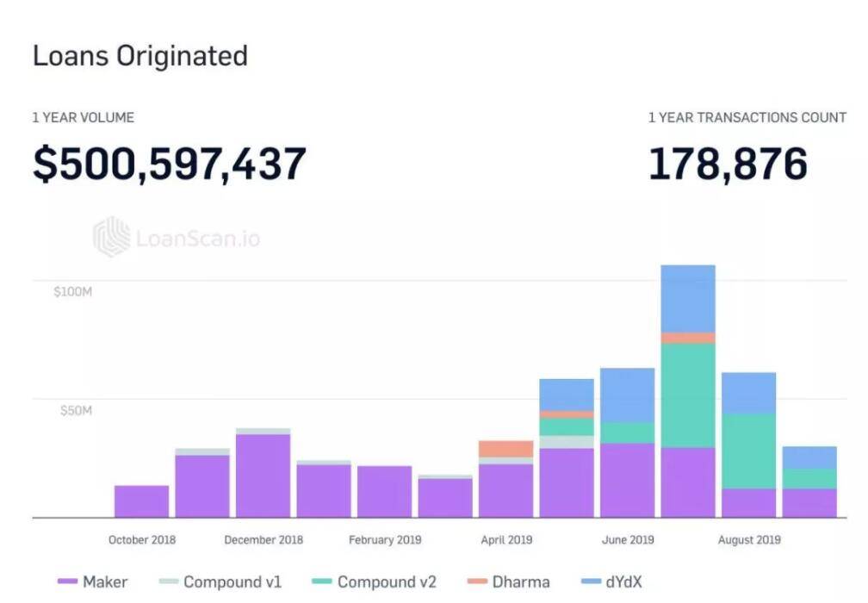Click the $500,597,437 volume figure

pos(170,164)
